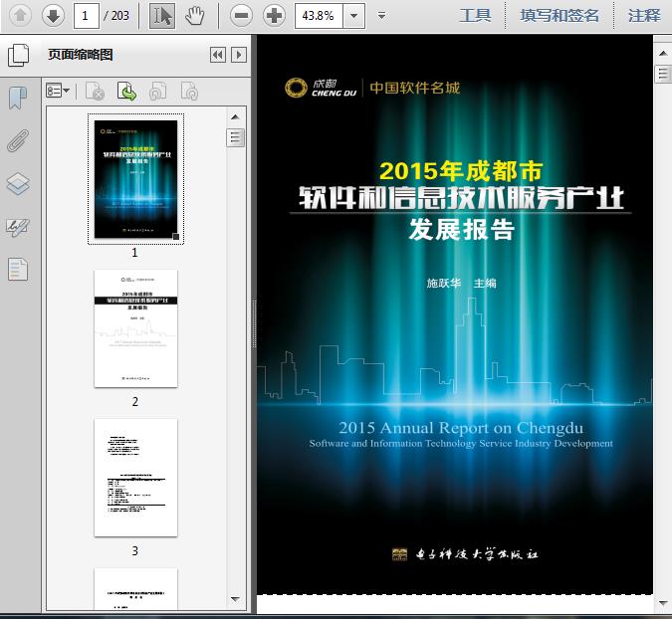The height and width of the screenshot is (619, 672).
Task: Click 'Software and Information Technology Service' subtitle line
Action: pos(461,444)
